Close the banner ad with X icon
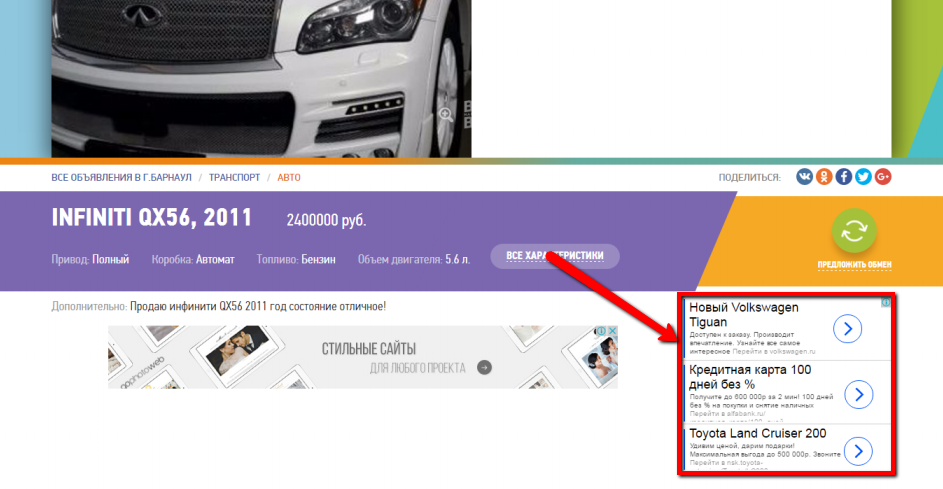 coord(612,331)
